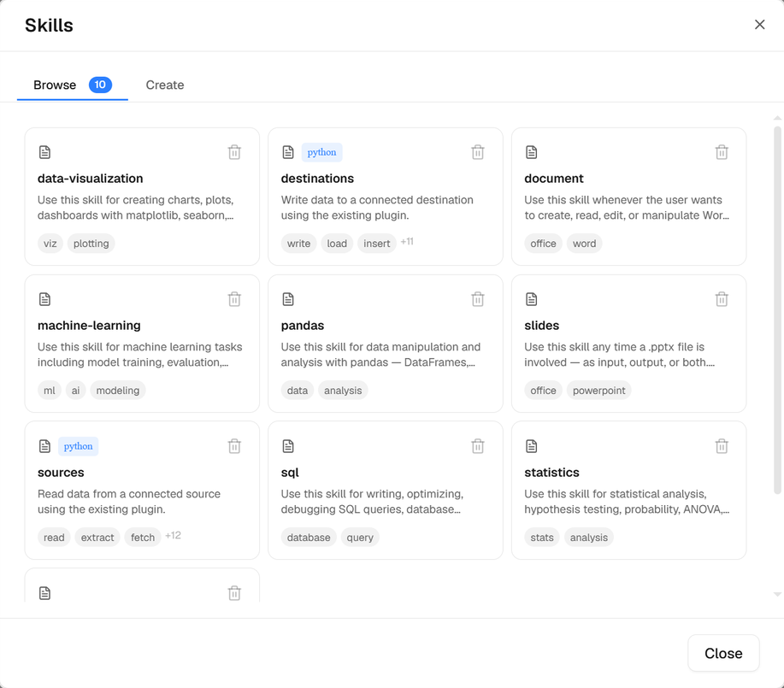Click the plotting tag
The height and width of the screenshot is (688, 784).
point(91,244)
